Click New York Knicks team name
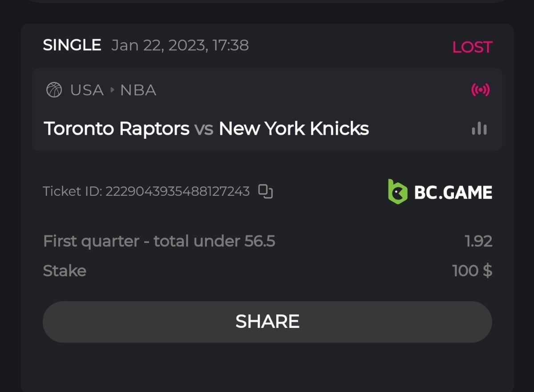Screen dimensions: 534x392 coord(294,129)
